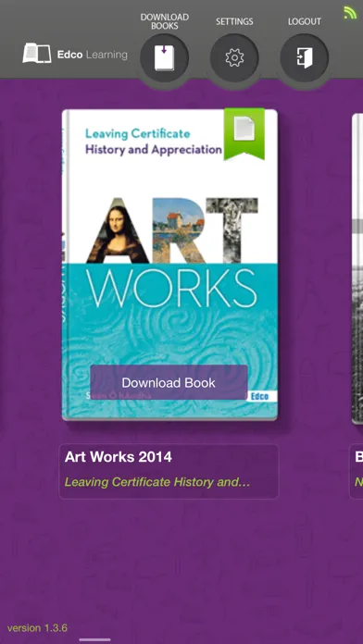Click the Download Book button

coord(169,382)
